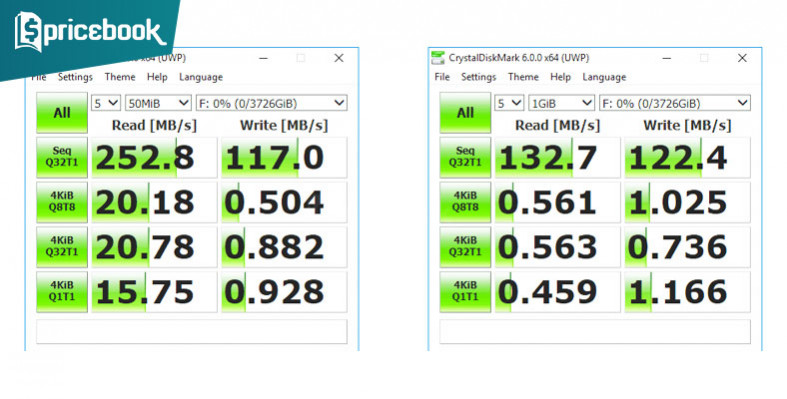Screen dimensions: 787x399
Task: Open the 50MiB test size dropdown
Action: click(158, 103)
